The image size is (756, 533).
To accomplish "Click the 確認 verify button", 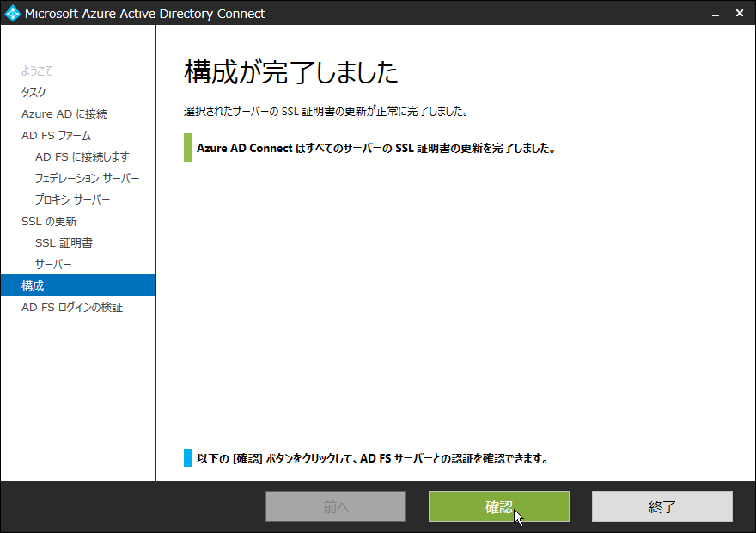I will (x=499, y=506).
